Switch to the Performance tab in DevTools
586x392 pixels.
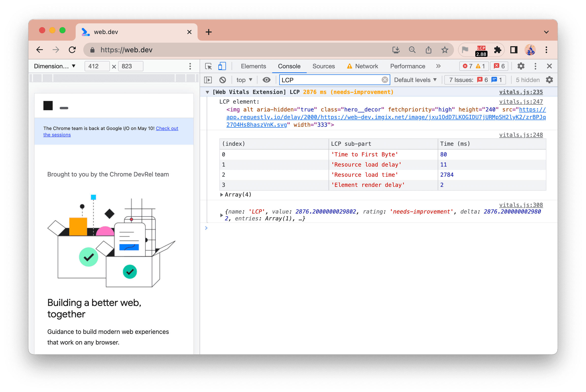407,67
